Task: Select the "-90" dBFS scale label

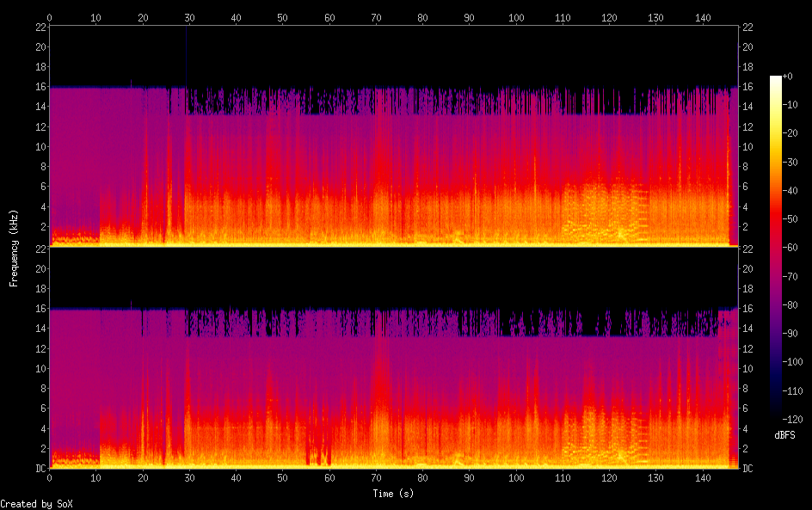Action: coord(790,334)
